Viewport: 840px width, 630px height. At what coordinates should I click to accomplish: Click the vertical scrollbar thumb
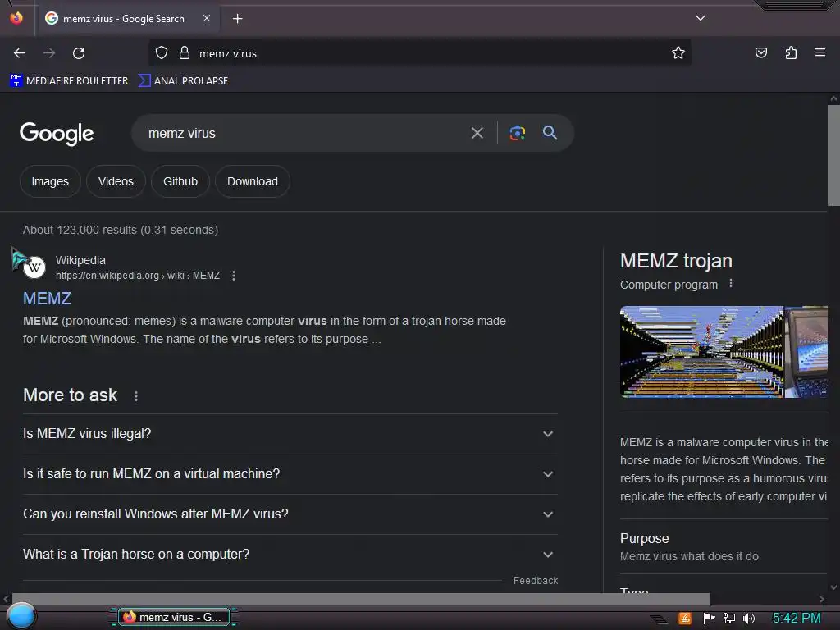(x=833, y=155)
